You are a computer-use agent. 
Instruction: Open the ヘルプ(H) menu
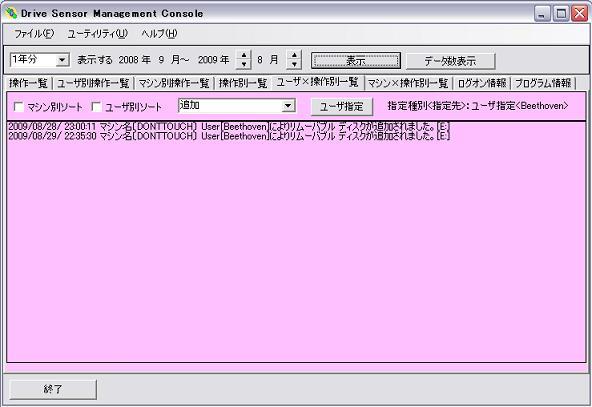coord(159,34)
